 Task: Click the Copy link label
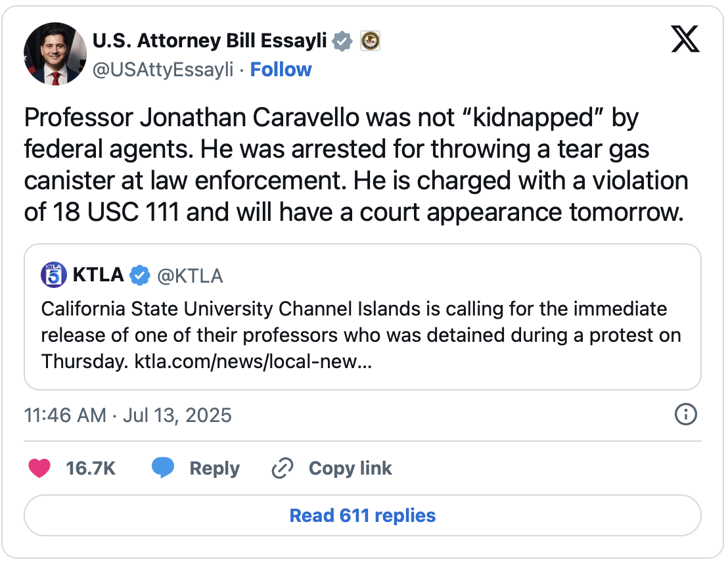[350, 468]
